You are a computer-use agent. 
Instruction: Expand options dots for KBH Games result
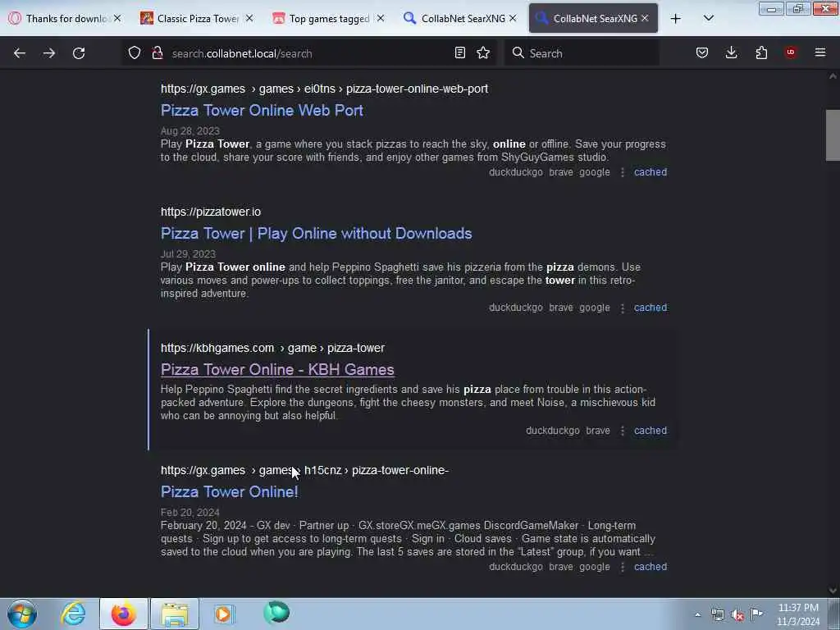622,431
